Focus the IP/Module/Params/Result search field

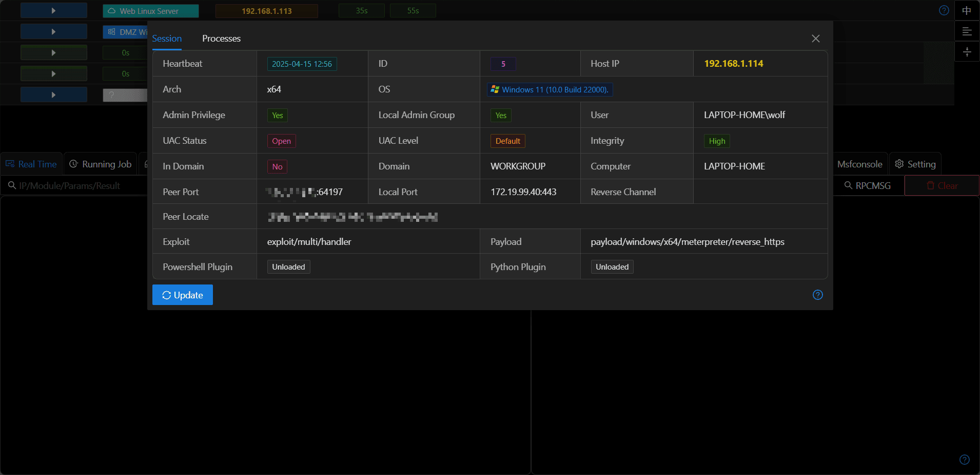(74, 185)
